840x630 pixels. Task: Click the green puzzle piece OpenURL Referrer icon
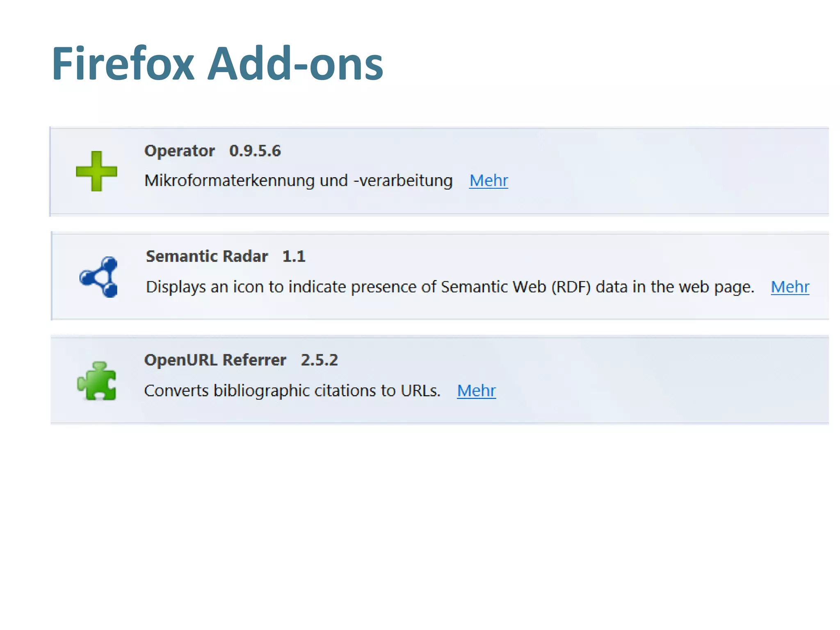coord(97,381)
